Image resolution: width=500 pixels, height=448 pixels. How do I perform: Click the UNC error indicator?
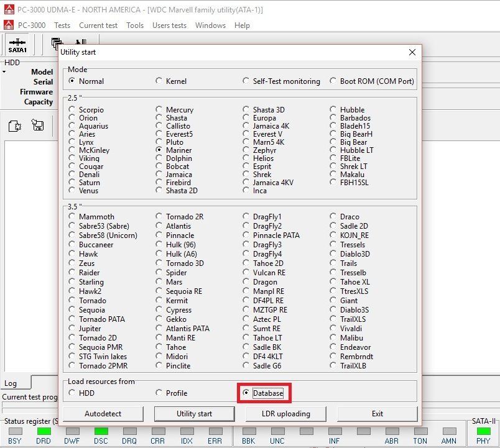tap(278, 431)
